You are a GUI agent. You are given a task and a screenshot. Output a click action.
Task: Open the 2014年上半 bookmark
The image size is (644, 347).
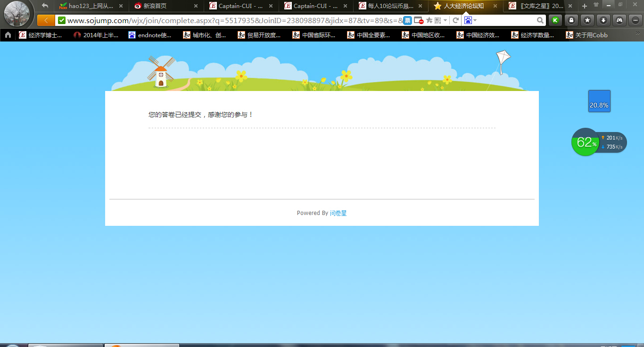pyautogui.click(x=96, y=35)
